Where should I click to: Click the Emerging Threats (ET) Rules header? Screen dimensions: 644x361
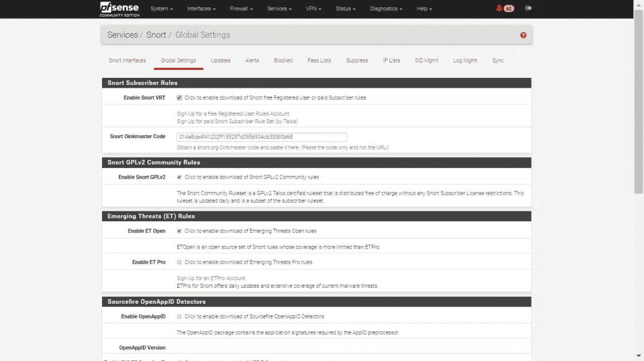(x=317, y=216)
